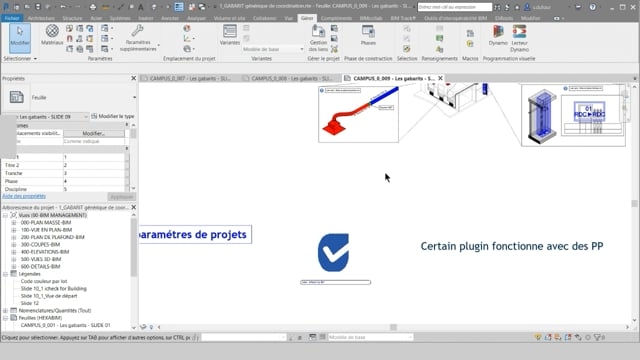Click the text tool A in quick access toolbar
The image size is (640, 360).
click(x=141, y=7)
